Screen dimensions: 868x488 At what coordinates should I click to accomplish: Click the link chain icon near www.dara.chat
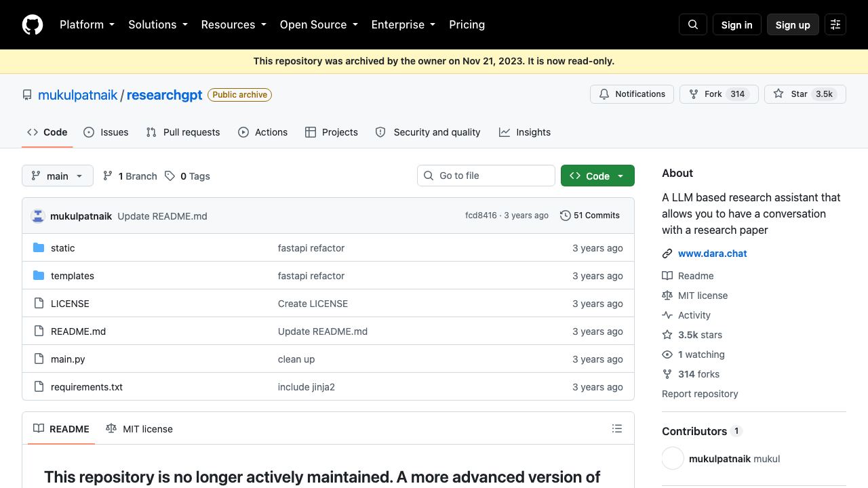667,253
